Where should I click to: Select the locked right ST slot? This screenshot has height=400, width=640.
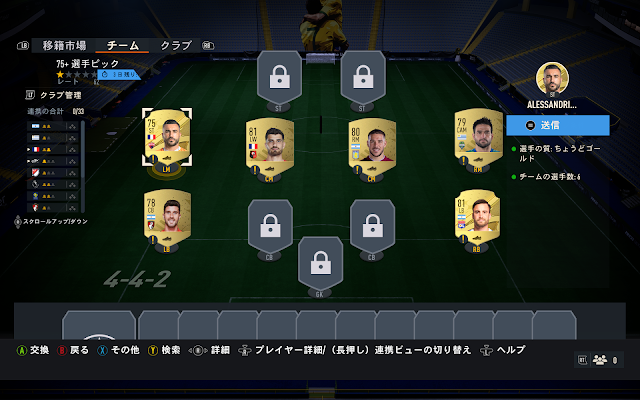tap(363, 78)
